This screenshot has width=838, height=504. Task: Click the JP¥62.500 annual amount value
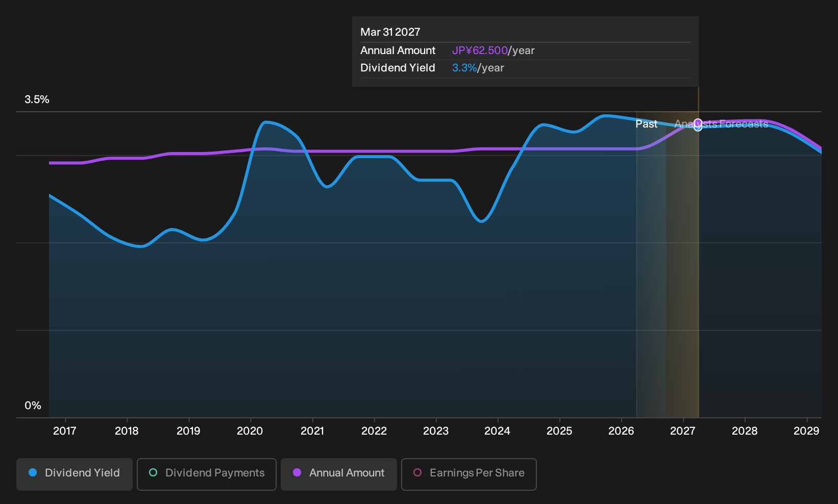[480, 51]
